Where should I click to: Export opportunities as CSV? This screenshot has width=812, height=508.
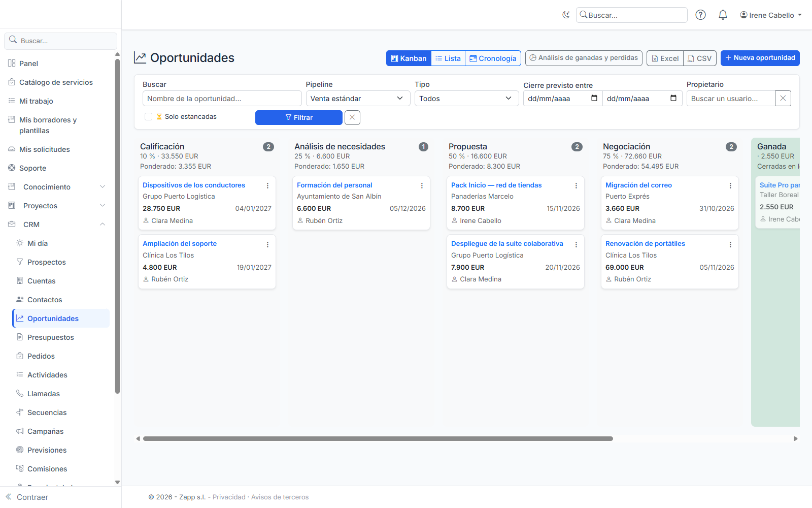[700, 58]
